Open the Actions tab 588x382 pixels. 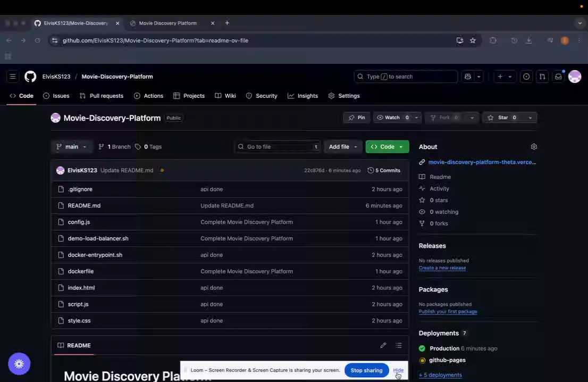(x=148, y=96)
